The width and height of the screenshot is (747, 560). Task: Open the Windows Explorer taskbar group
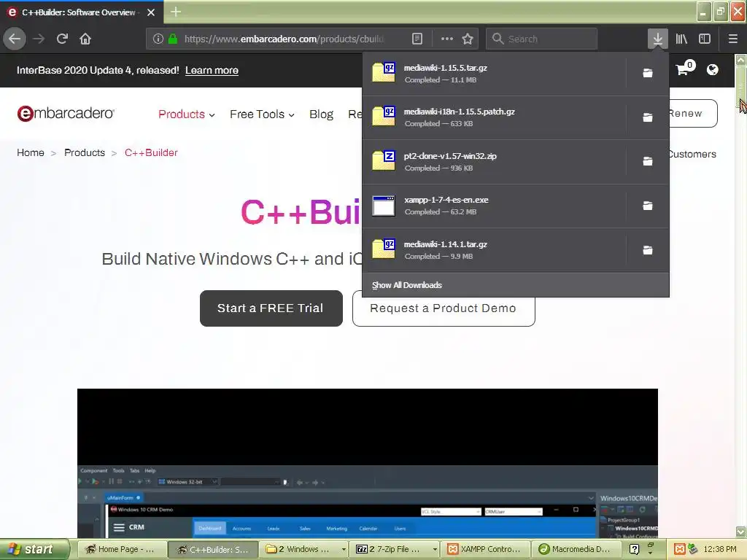[304, 549]
